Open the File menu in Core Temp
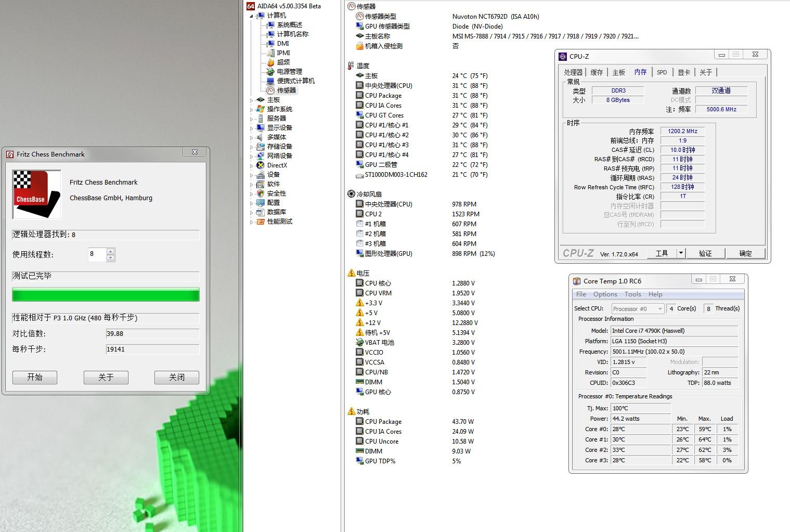The height and width of the screenshot is (532, 790). point(581,294)
